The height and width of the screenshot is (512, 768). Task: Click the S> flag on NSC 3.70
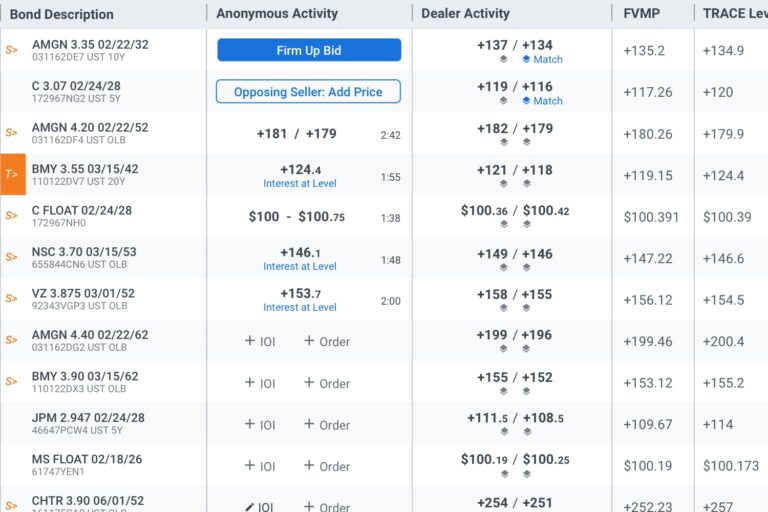point(12,257)
